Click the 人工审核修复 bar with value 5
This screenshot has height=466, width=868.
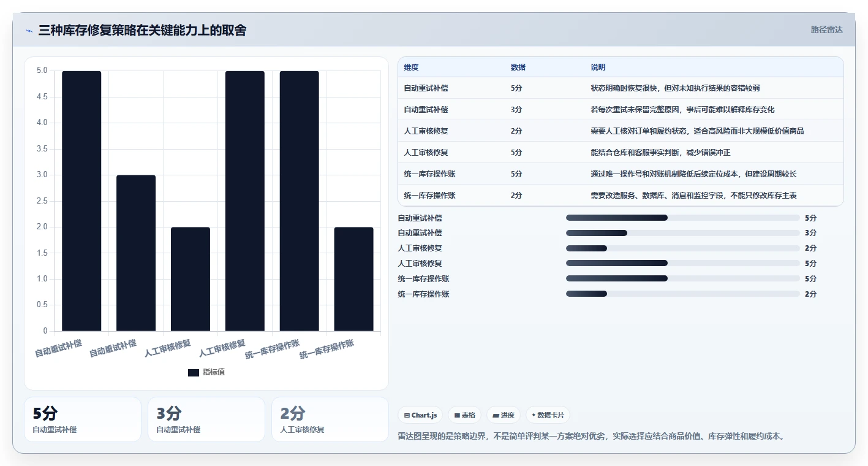245,201
